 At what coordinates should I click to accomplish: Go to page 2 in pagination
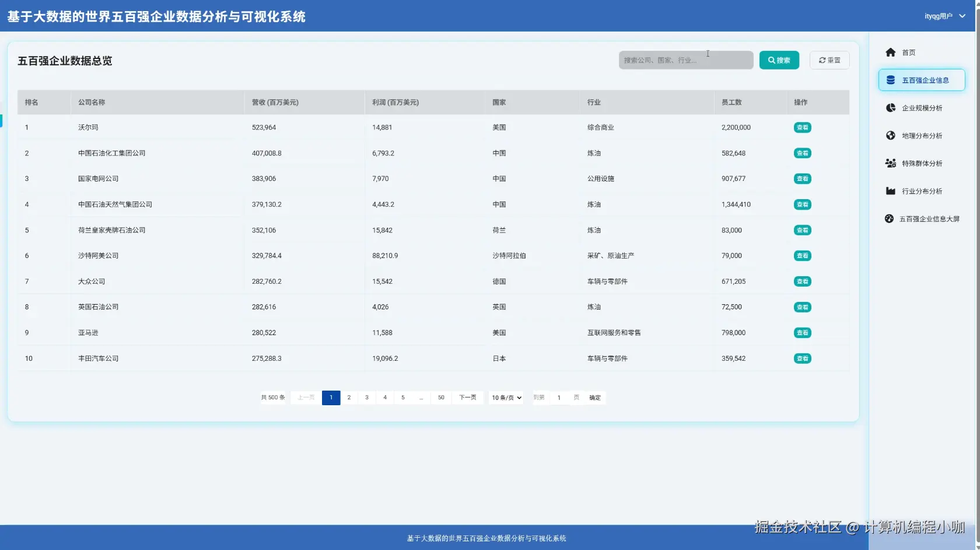tap(349, 398)
